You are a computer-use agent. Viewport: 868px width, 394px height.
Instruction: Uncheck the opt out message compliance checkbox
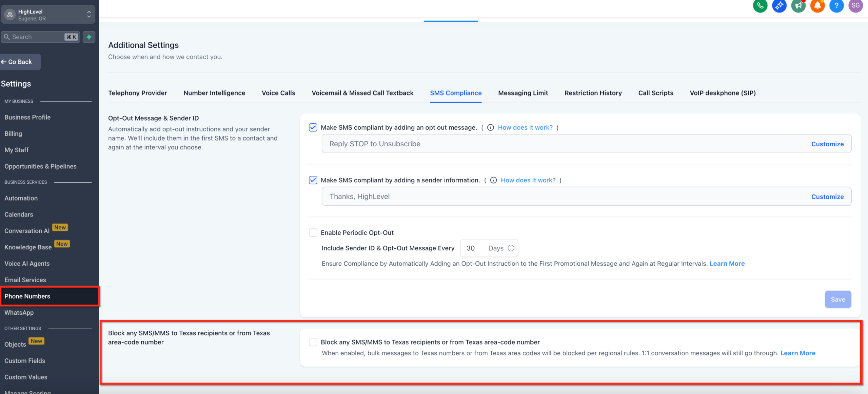point(313,128)
